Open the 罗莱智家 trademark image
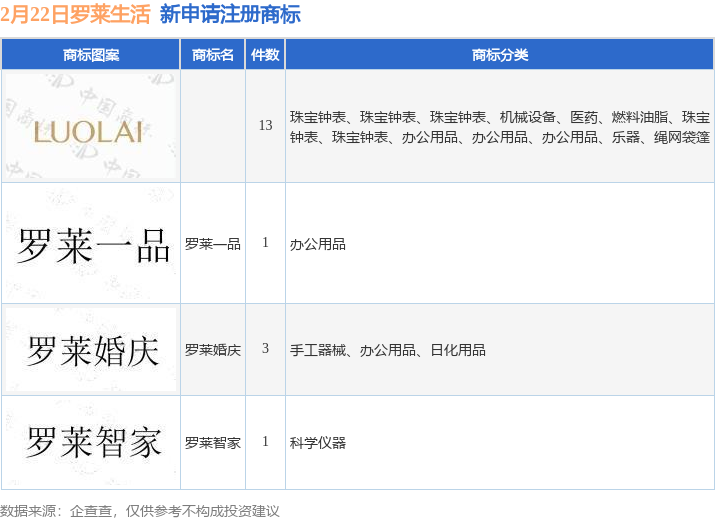The height and width of the screenshot is (520, 715). 90,442
